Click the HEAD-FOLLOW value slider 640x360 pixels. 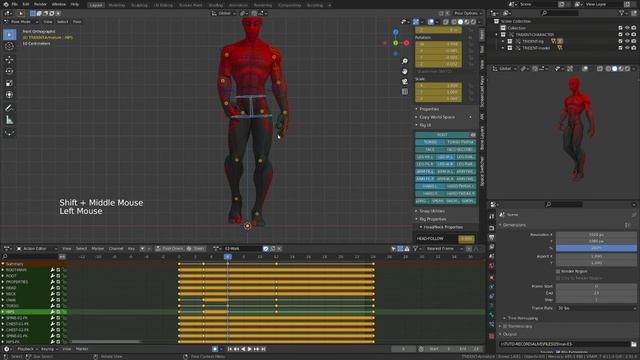coord(466,239)
